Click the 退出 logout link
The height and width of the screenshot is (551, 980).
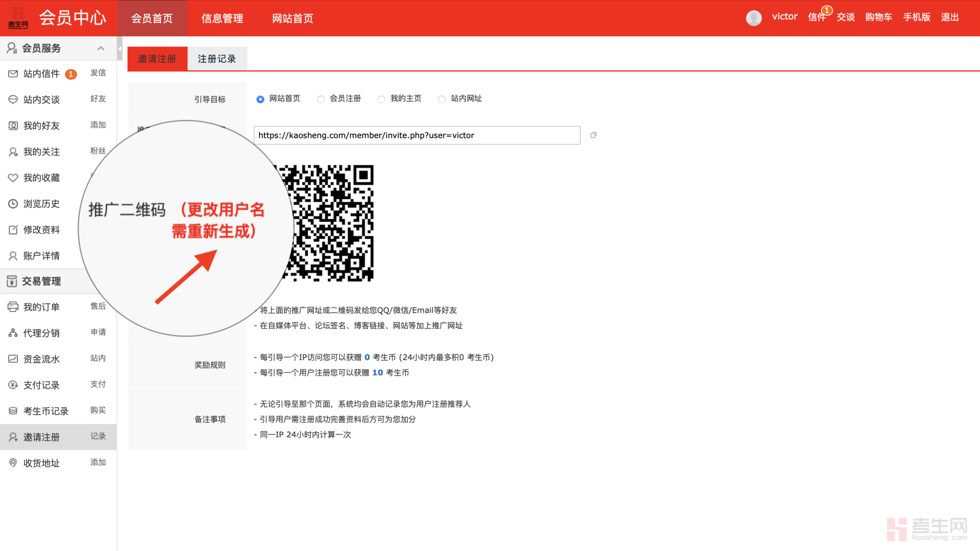point(949,17)
